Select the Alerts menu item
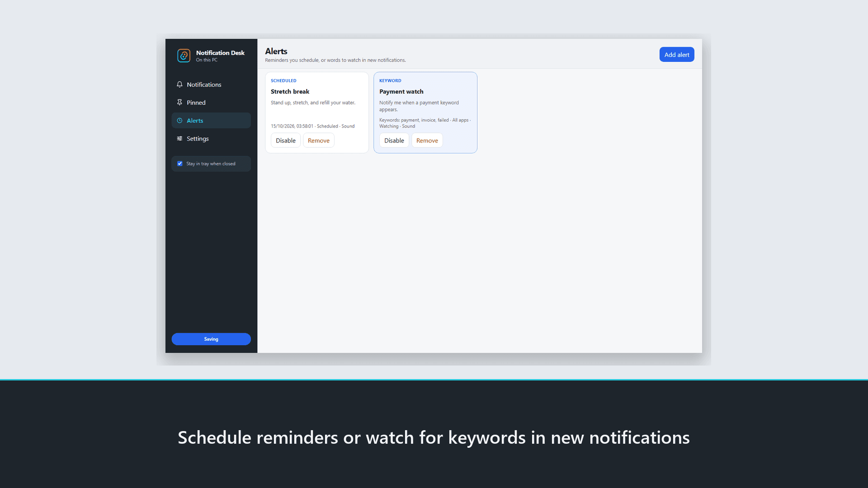The image size is (868, 488). point(211,121)
